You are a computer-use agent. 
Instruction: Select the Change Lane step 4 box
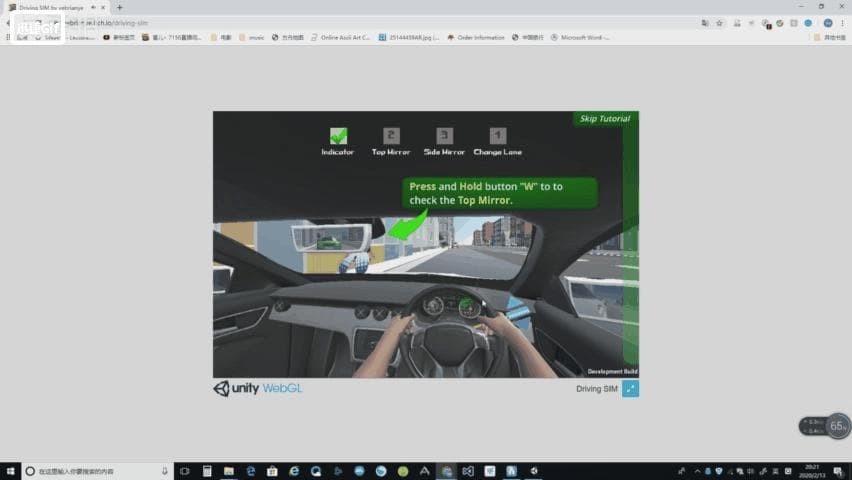[498, 136]
